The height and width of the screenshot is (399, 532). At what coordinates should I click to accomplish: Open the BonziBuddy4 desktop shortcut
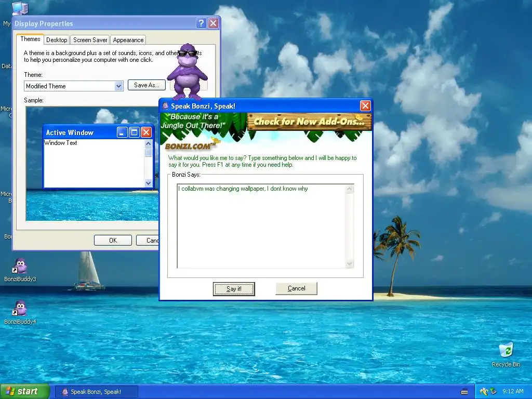tap(20, 312)
